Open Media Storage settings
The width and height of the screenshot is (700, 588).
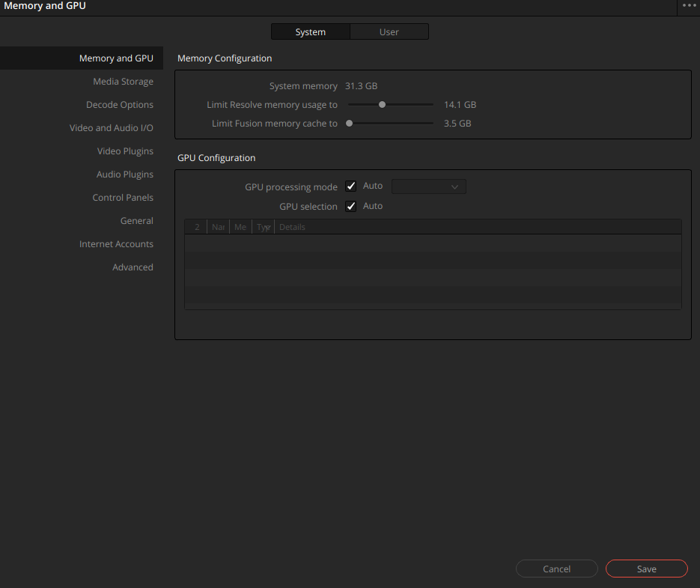tap(124, 82)
